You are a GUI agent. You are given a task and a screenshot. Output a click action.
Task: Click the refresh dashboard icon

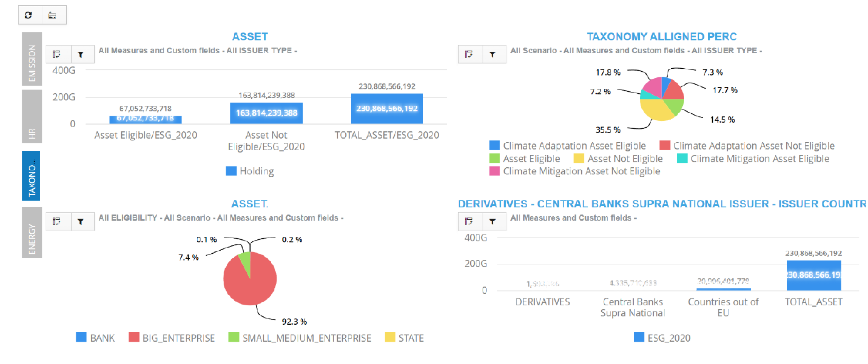[28, 15]
